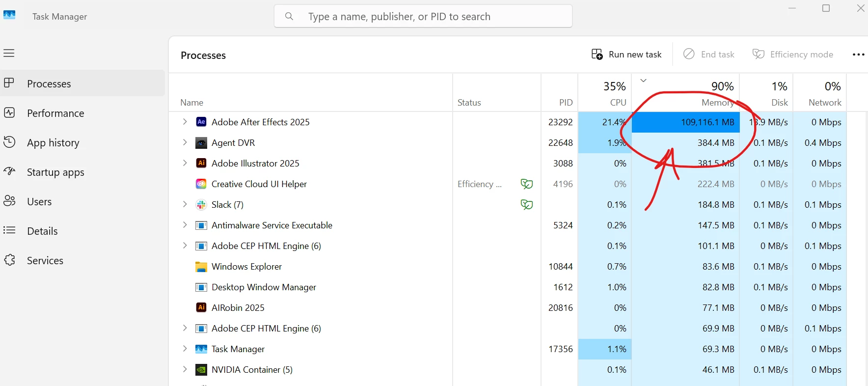The width and height of the screenshot is (868, 386).
Task: Click the Creative Cloud UI Helper icon
Action: coord(201,184)
